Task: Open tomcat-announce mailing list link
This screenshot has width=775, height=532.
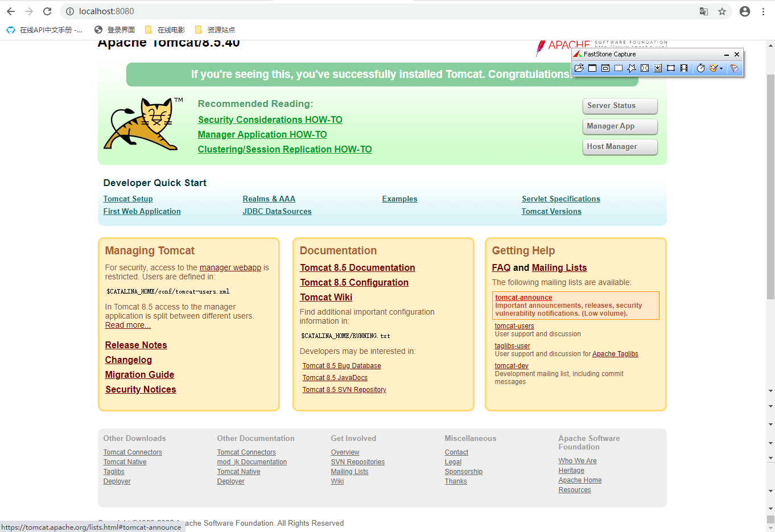Action: click(x=523, y=298)
